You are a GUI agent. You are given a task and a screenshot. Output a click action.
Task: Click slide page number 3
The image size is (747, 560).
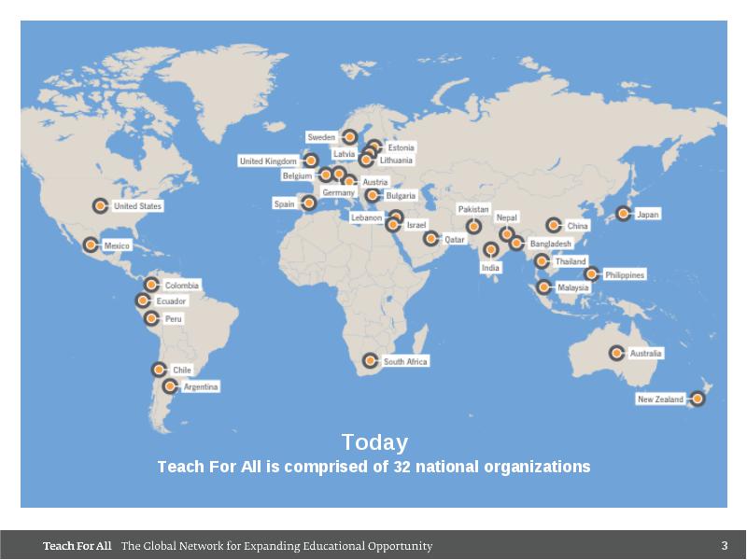(725, 546)
